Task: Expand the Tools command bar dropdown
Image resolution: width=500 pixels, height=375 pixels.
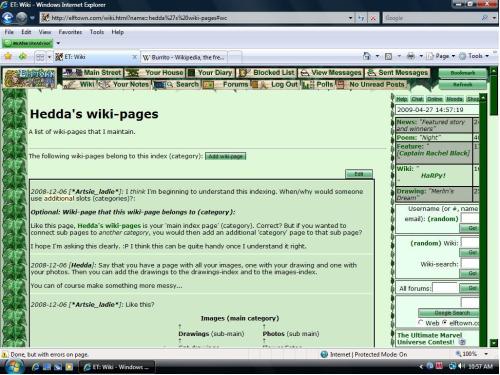Action: pos(487,56)
